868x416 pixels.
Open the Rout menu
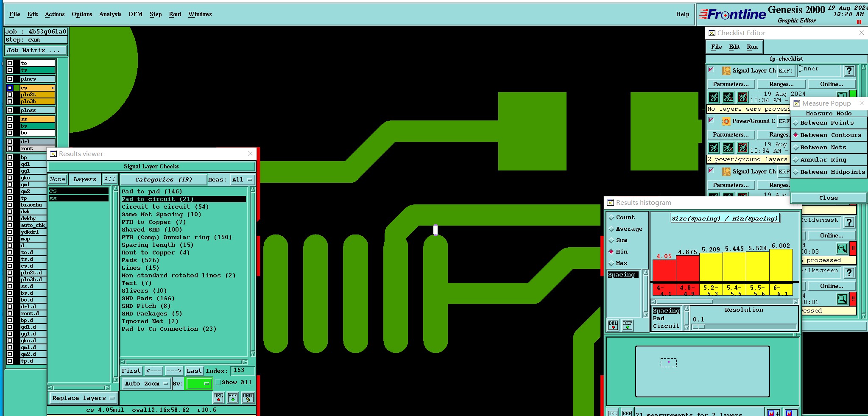[x=175, y=14]
